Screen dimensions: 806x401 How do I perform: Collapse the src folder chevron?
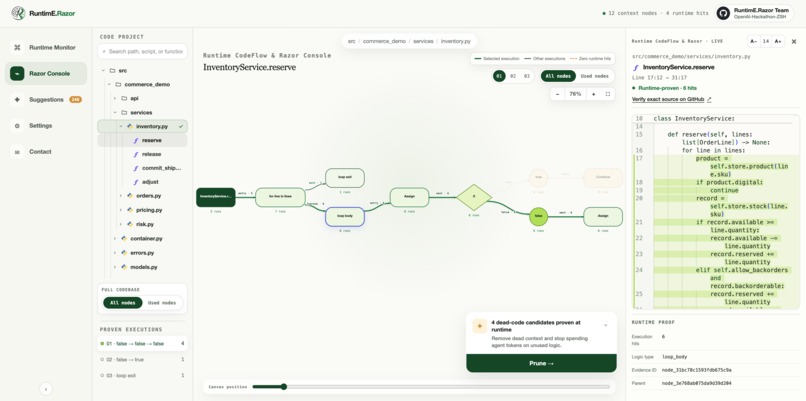[103, 70]
